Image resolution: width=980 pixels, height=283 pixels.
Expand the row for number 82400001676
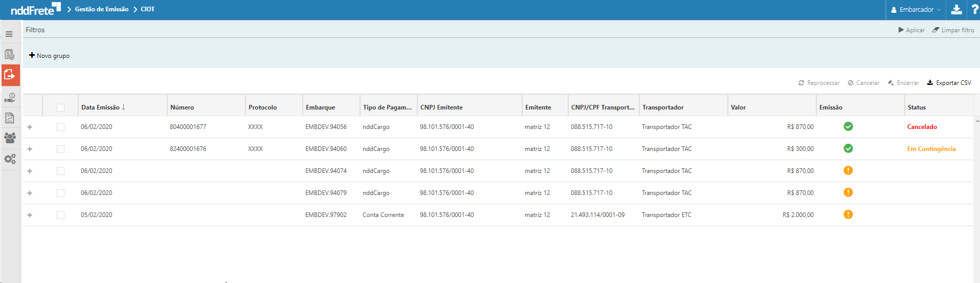pyautogui.click(x=30, y=149)
